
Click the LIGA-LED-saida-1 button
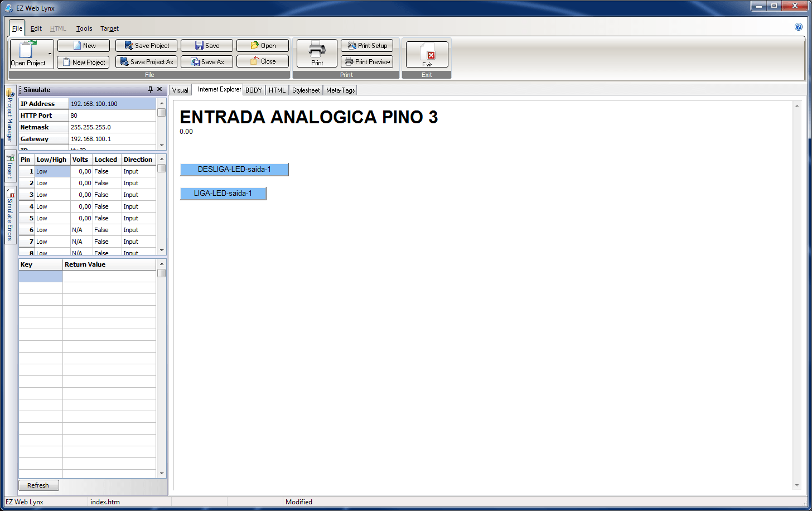(x=223, y=193)
